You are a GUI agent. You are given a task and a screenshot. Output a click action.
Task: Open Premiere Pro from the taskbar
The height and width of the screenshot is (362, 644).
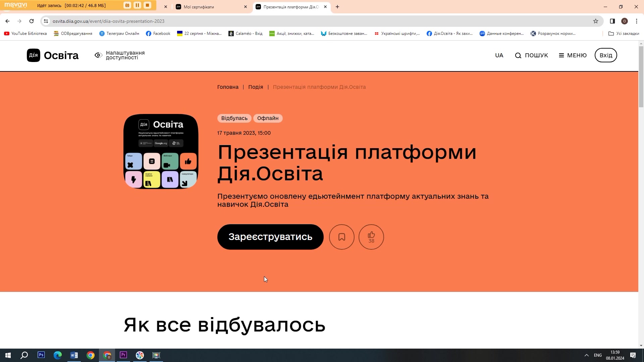[x=123, y=355]
